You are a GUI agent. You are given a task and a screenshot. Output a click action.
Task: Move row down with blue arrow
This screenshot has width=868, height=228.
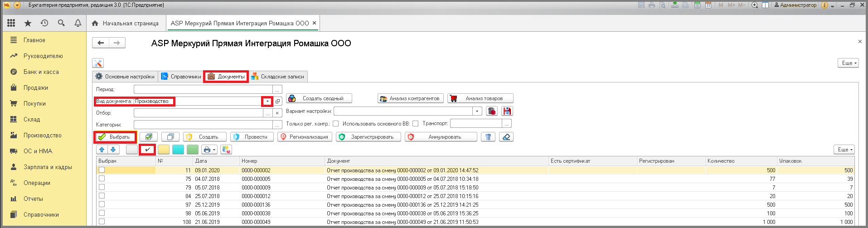pos(113,150)
